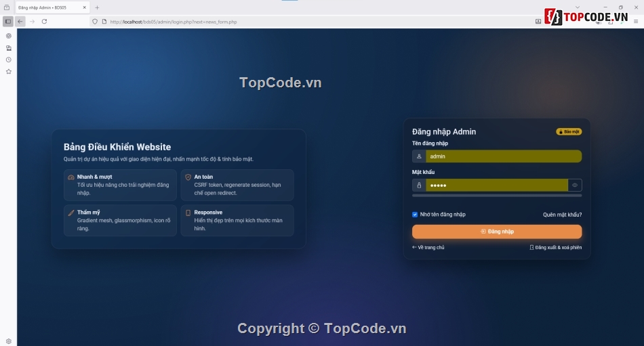The image size is (644, 346).
Task: Select the Nhanh & mượt card title
Action: point(94,177)
